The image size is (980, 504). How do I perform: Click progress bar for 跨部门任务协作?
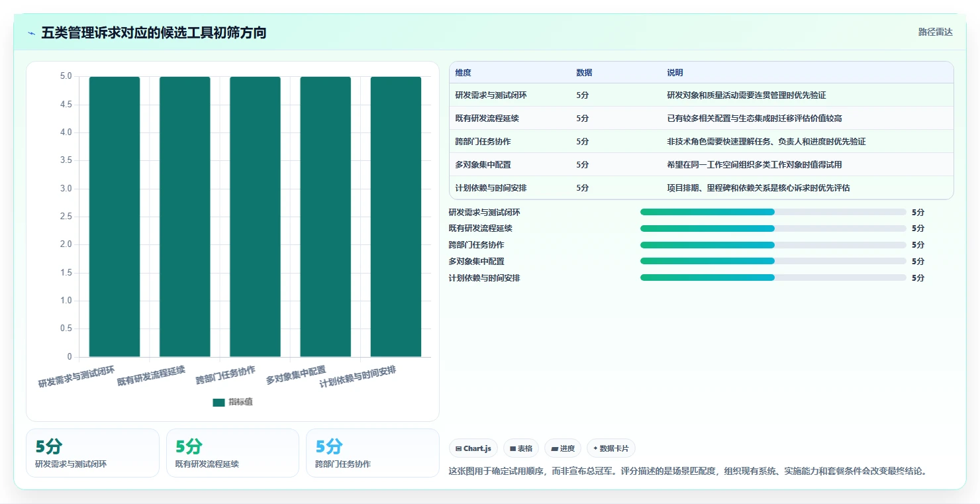click(x=773, y=245)
